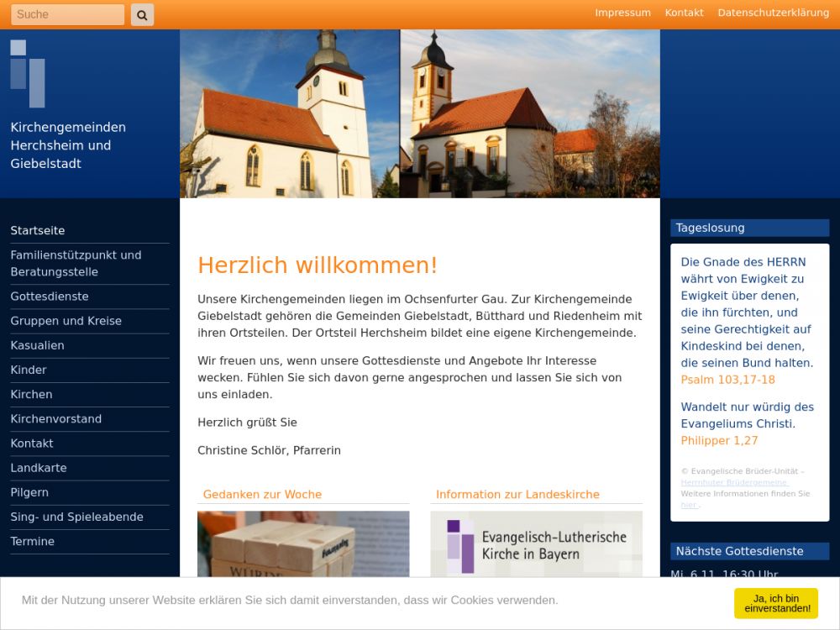Select Kasualien from the sidebar
Viewport: 840px width, 630px height.
coord(37,345)
